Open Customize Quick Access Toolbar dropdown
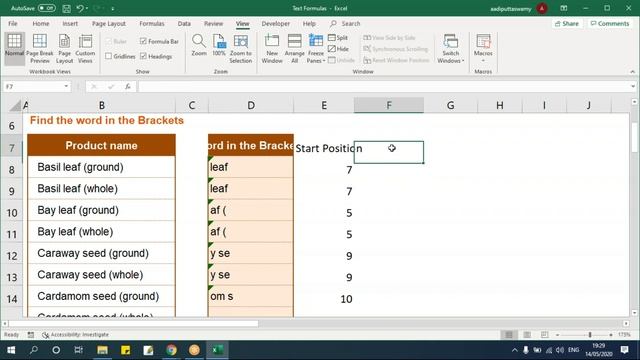 point(113,8)
